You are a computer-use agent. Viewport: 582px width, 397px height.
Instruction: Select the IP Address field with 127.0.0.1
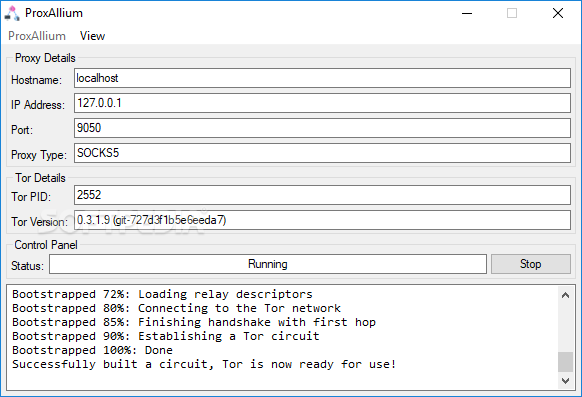tap(322, 103)
